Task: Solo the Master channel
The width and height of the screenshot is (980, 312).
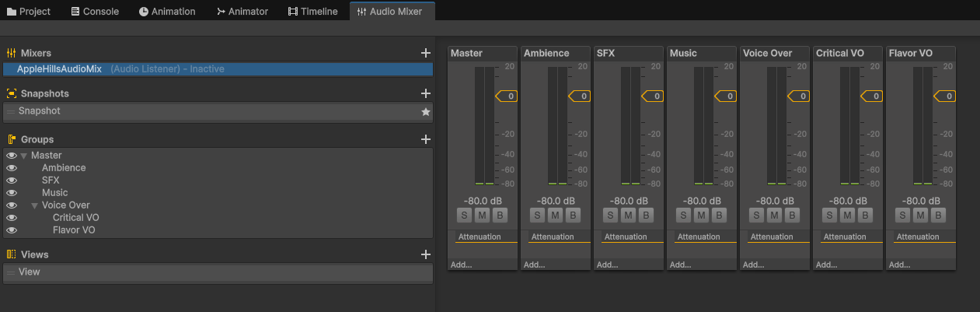Action: (464, 216)
